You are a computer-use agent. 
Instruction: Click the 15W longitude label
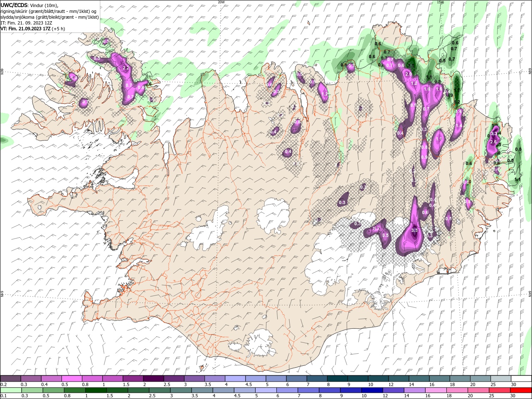pyautogui.click(x=440, y=2)
